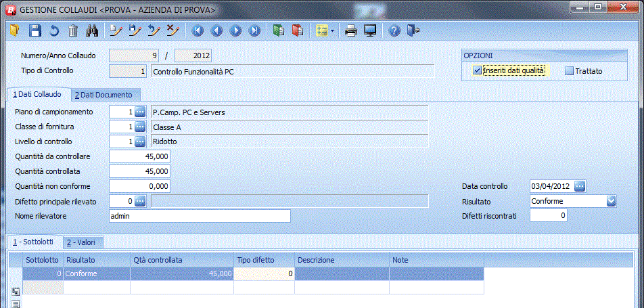Click the restore row pencil icon with arrow
Viewport: 644px width, 308px height.
pos(154,31)
